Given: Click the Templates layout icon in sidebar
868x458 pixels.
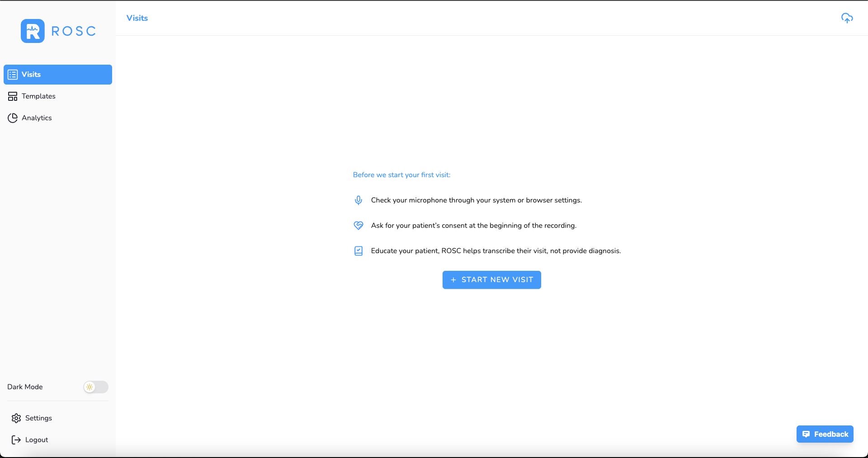Looking at the screenshot, I should coord(13,96).
